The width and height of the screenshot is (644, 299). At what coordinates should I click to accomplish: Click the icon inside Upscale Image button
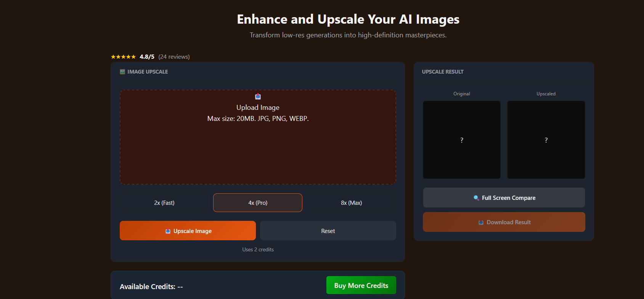coord(168,231)
